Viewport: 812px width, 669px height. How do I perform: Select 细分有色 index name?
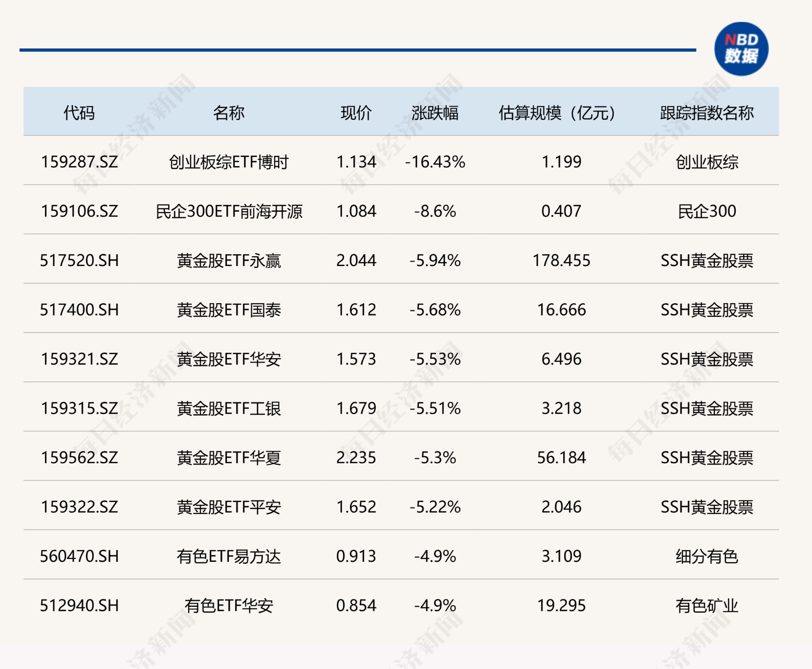(x=707, y=557)
